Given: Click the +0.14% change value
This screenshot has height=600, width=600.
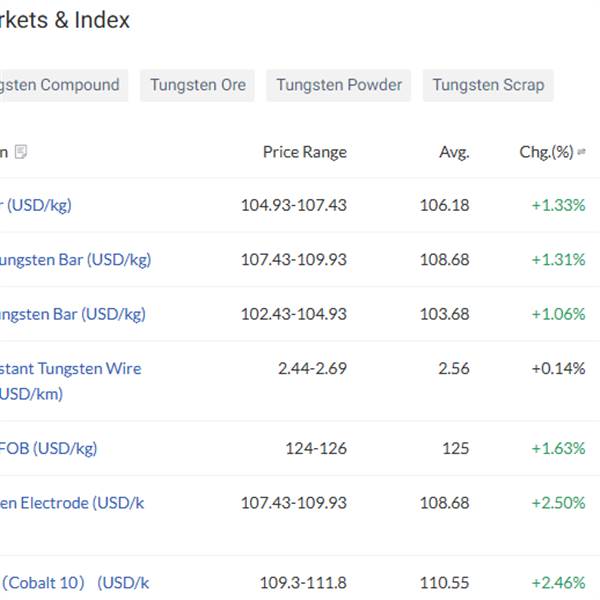Looking at the screenshot, I should pyautogui.click(x=558, y=368).
